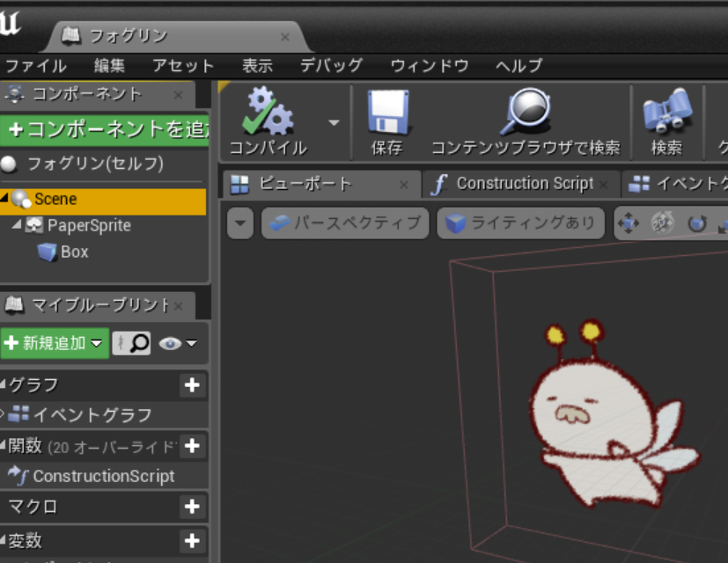Add a new graph with plus button

point(192,384)
